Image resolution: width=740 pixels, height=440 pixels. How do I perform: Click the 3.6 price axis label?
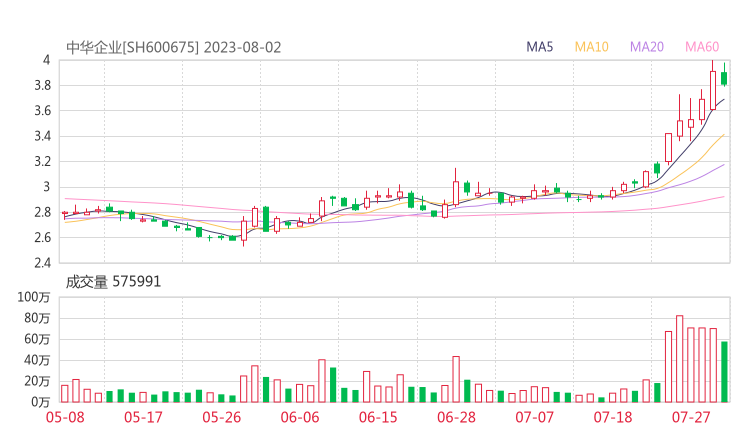[x=42, y=111]
